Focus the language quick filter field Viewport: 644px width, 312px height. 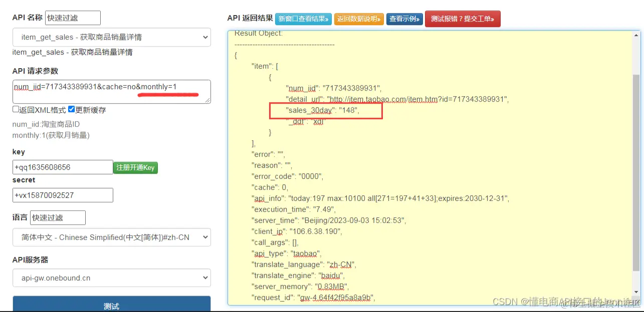point(58,218)
